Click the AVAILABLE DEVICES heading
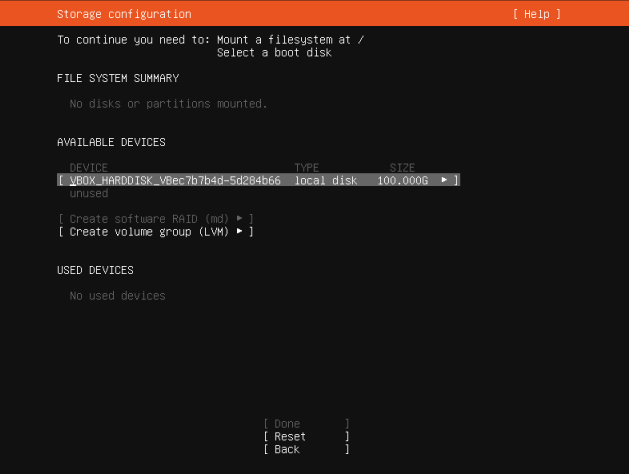Image resolution: width=629 pixels, height=474 pixels. click(x=111, y=142)
